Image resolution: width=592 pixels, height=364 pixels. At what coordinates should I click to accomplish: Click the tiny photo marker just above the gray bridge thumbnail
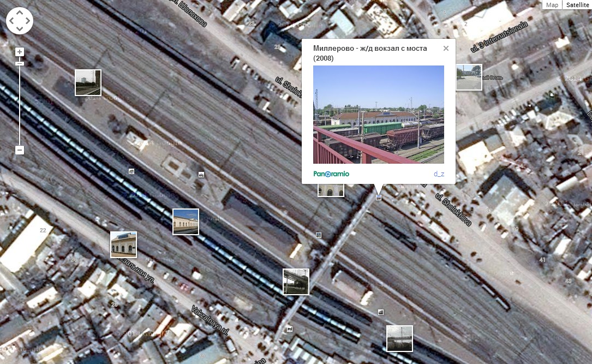381,312
